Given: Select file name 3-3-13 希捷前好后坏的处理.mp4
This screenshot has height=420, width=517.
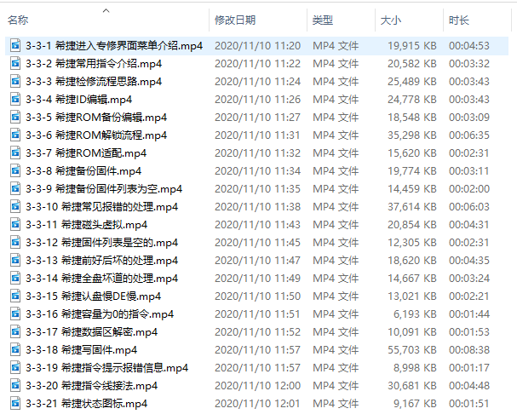Looking at the screenshot, I should [102, 261].
